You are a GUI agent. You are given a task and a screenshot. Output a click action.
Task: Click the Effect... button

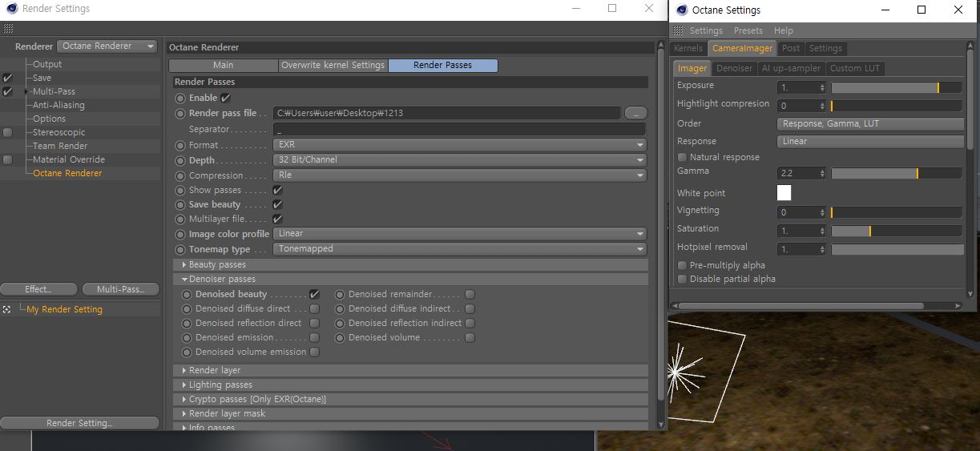coord(38,289)
